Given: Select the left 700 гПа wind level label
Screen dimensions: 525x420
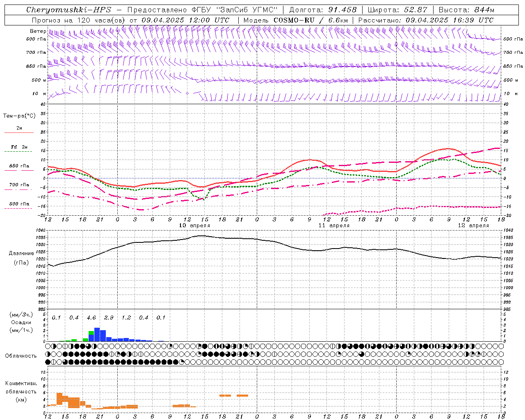Looking at the screenshot, I should (x=36, y=52).
